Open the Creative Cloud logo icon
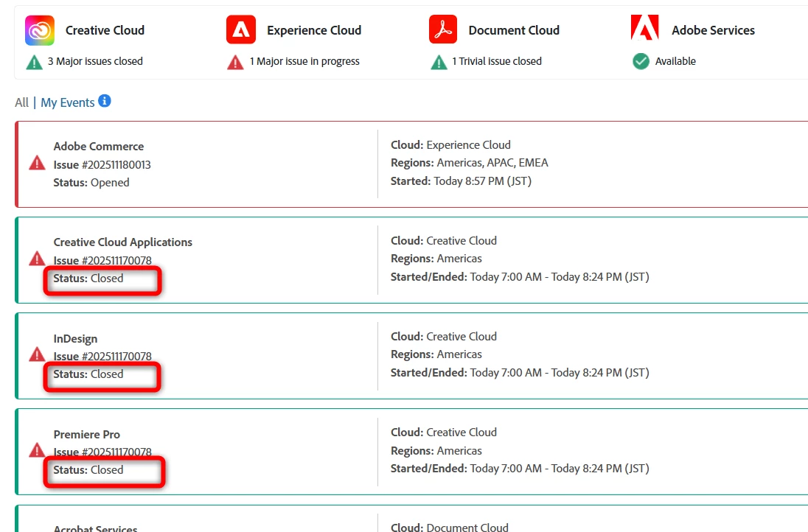 40,30
